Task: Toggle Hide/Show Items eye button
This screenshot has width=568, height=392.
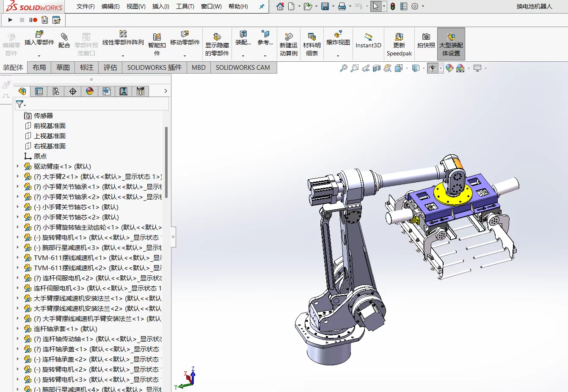Action: tap(432, 68)
